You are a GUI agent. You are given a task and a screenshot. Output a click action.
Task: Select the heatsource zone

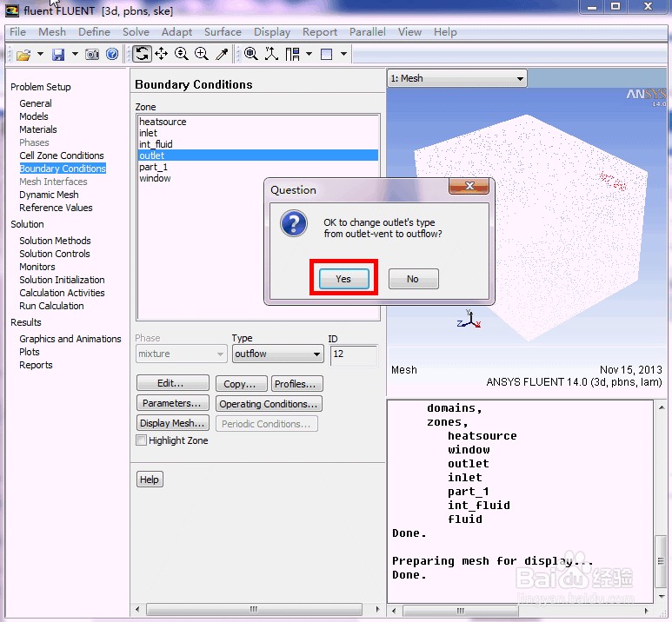click(257, 122)
